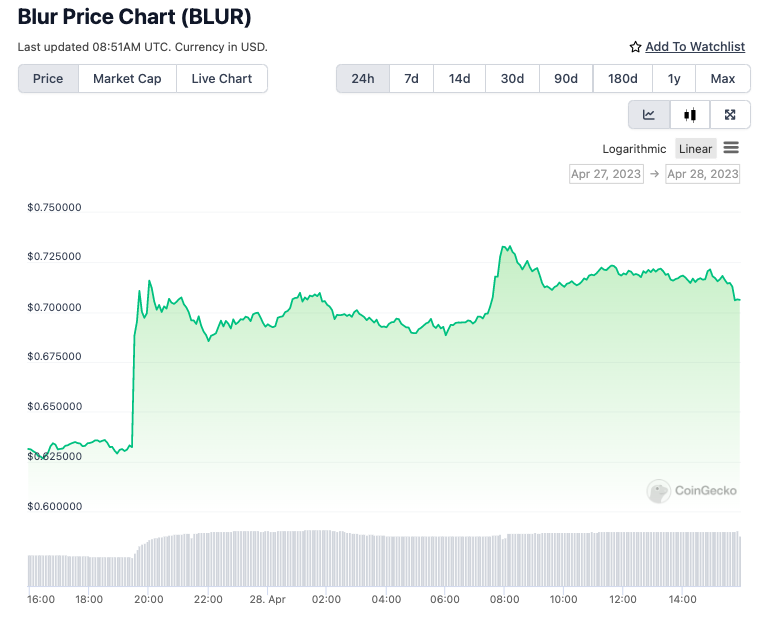Open the chart hamburger menu
This screenshot has width=766, height=623.
[731, 148]
